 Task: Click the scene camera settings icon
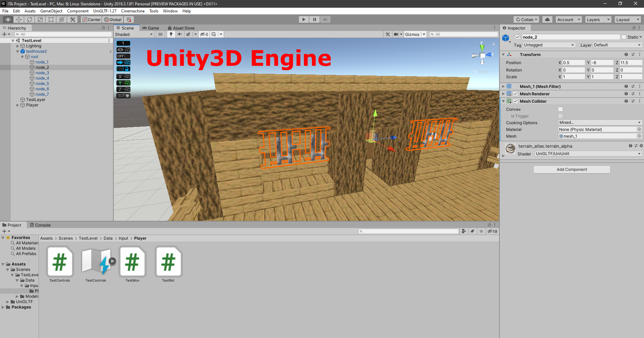coord(396,34)
